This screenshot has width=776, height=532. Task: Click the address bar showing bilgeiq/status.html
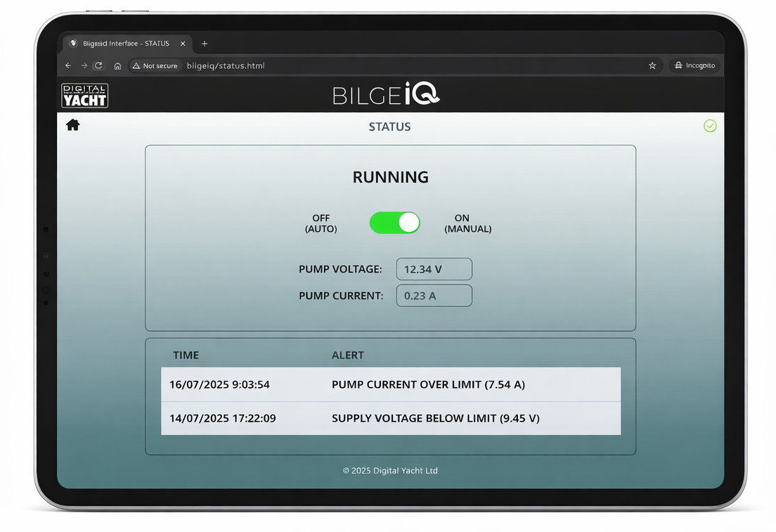(225, 65)
